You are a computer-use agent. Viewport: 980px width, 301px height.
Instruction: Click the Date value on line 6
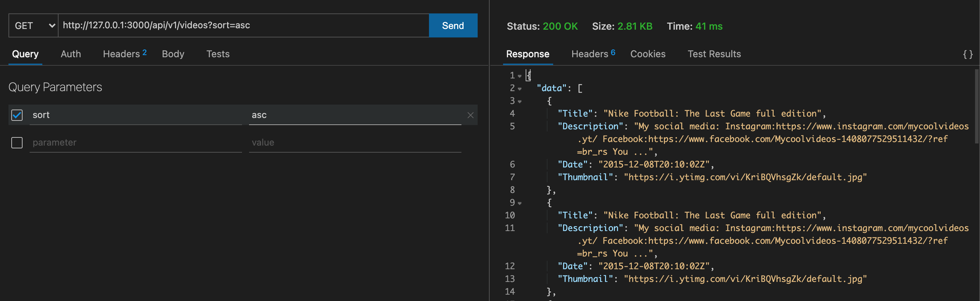[x=654, y=165]
